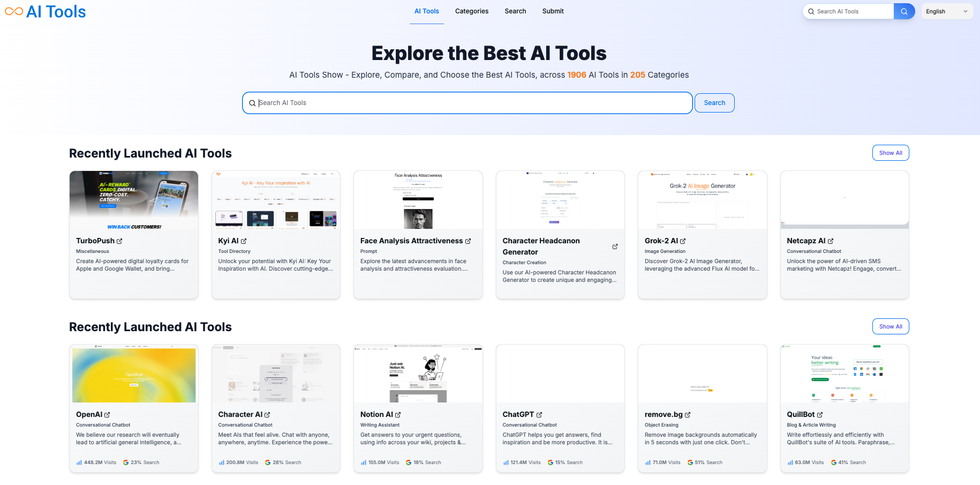Open external link icon for Character Headcanon Generator
980x485 pixels.
(615, 247)
